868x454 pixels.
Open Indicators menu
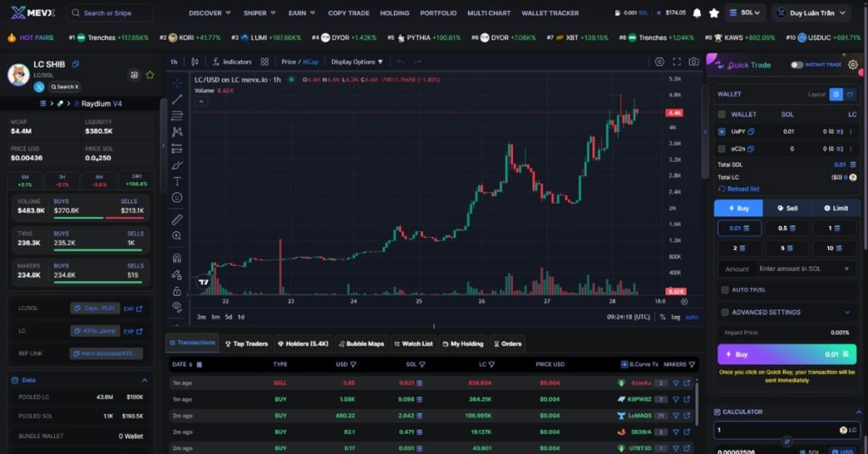pyautogui.click(x=232, y=62)
